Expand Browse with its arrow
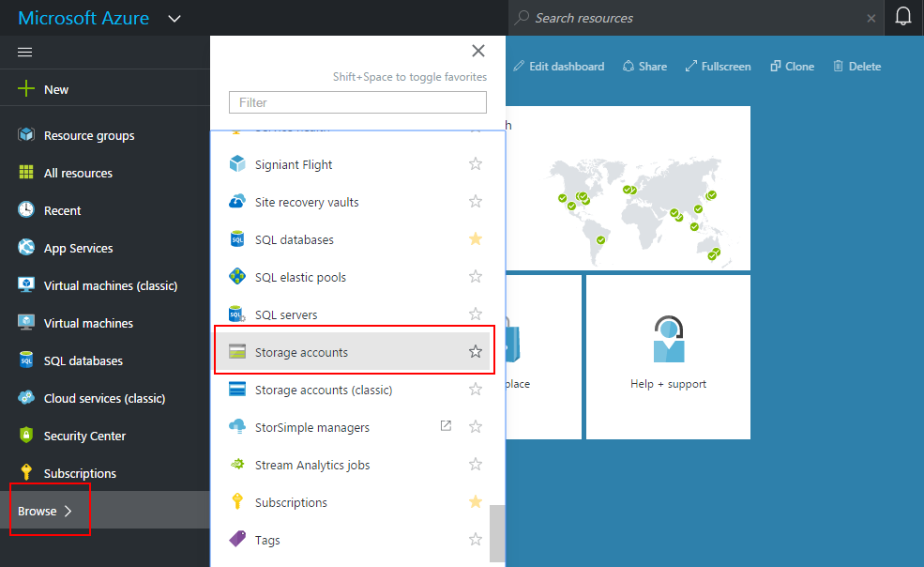The width and height of the screenshot is (924, 567). 67,510
